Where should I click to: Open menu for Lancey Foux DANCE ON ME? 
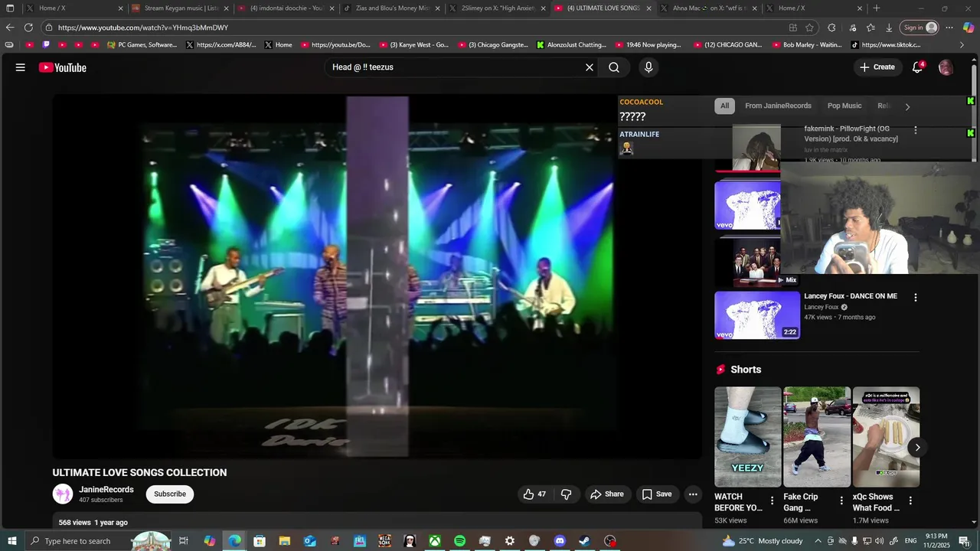pos(915,298)
